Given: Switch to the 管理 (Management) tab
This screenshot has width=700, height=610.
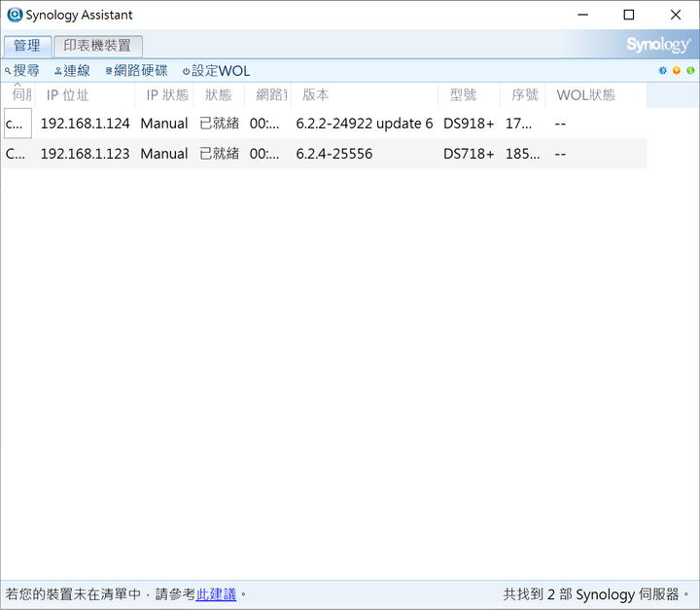Looking at the screenshot, I should tap(27, 46).
